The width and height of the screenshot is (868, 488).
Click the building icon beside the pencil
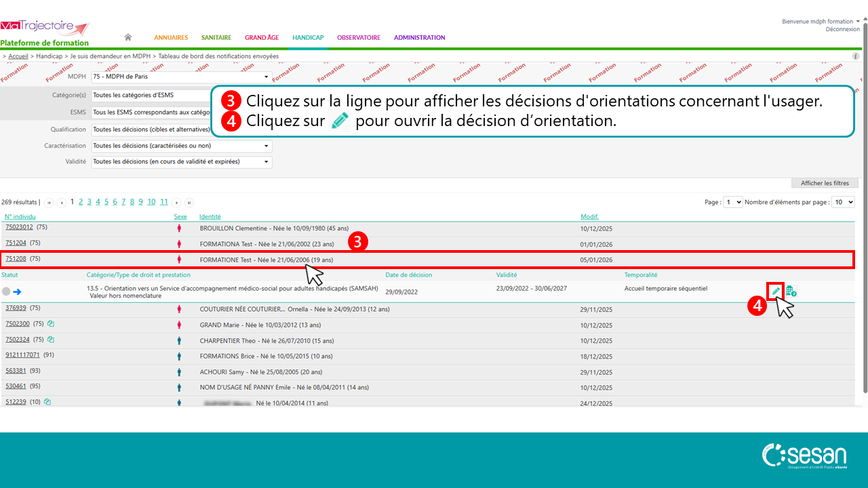[791, 291]
